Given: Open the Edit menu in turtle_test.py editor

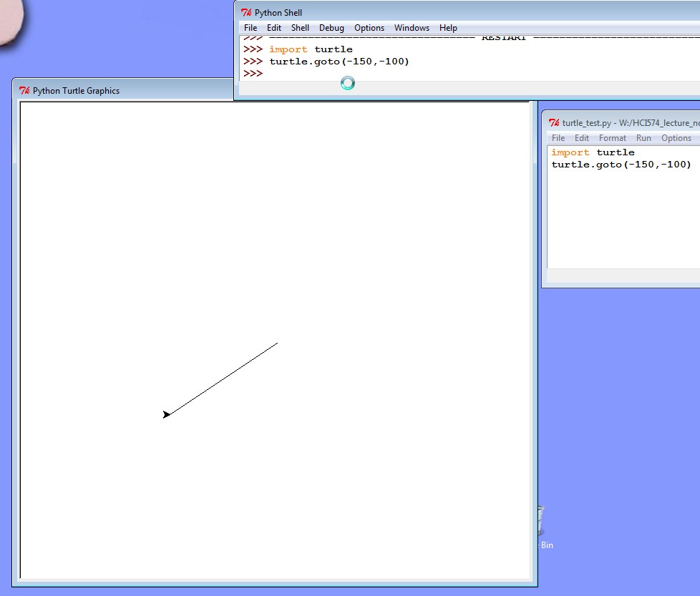Looking at the screenshot, I should [582, 138].
